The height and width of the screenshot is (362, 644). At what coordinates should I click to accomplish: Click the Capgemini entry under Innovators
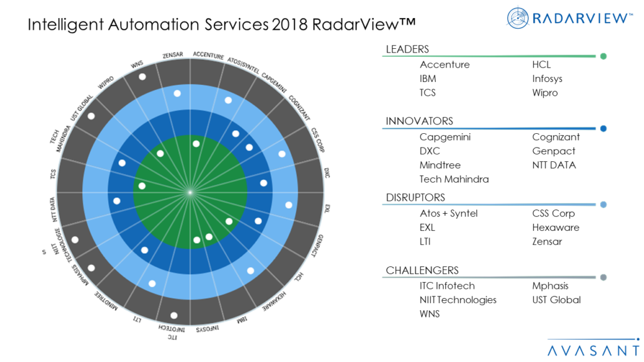point(446,137)
